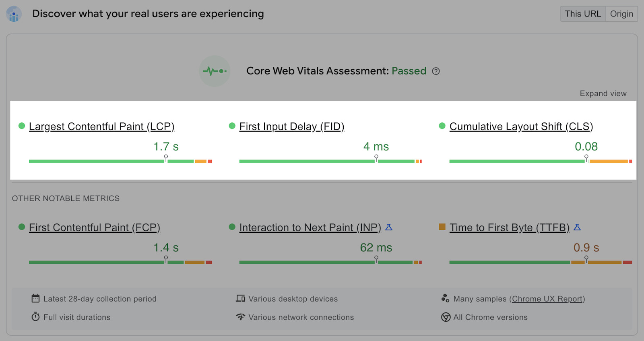
Task: Click the Core Web Vitals heartbeat icon
Action: [x=215, y=71]
